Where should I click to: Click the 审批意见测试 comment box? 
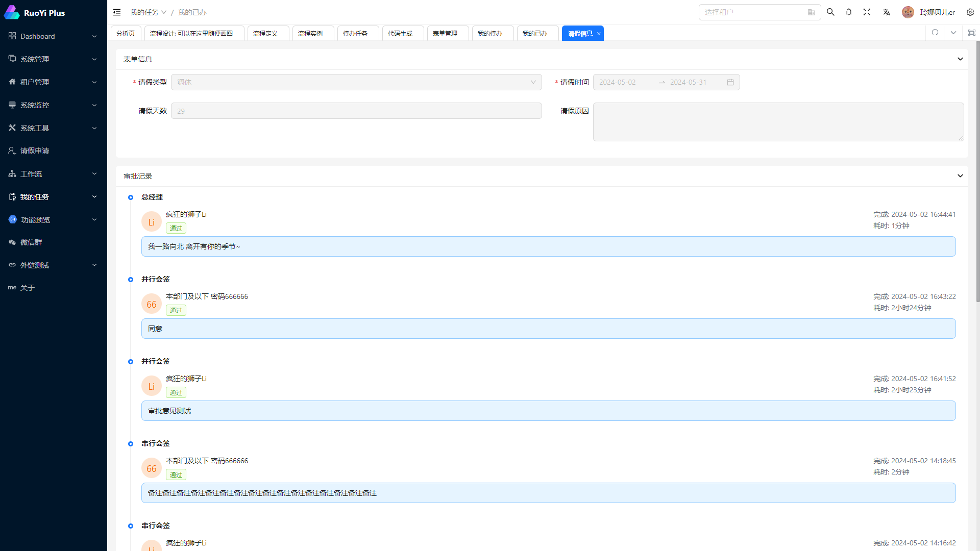point(548,411)
